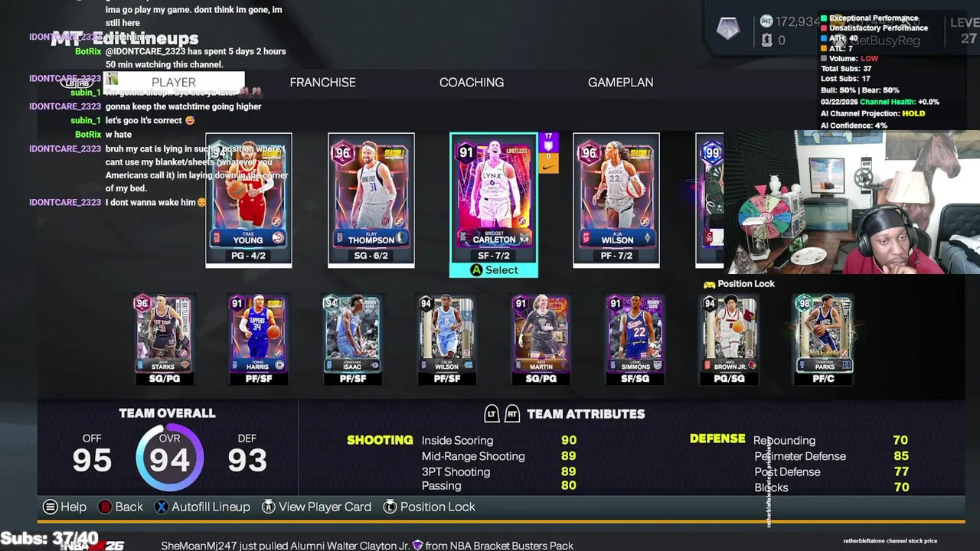Click the Passing 80 attribute
This screenshot has height=551, width=980.
coord(498,485)
